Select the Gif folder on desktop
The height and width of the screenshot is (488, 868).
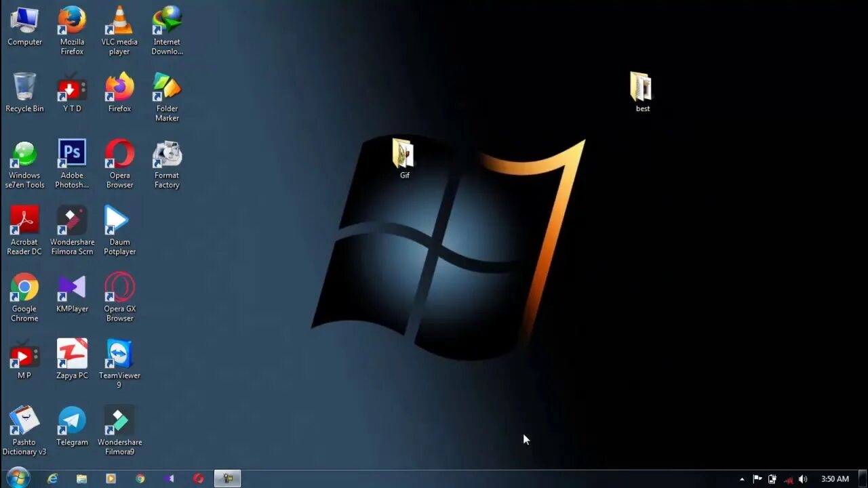(403, 159)
